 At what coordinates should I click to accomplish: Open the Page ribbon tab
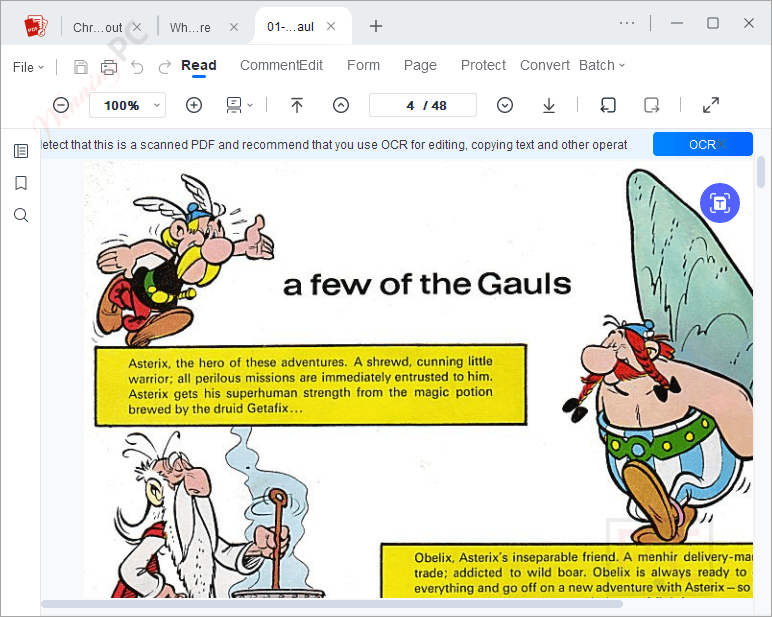pyautogui.click(x=420, y=65)
